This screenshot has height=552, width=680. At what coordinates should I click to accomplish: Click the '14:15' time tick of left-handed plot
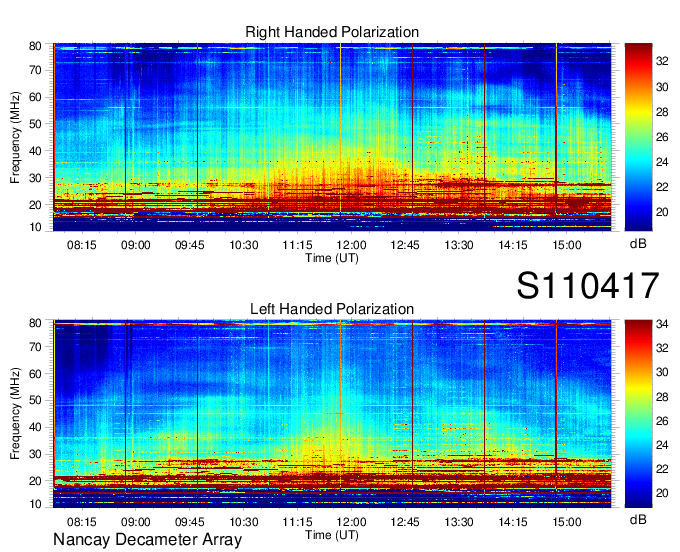click(513, 522)
